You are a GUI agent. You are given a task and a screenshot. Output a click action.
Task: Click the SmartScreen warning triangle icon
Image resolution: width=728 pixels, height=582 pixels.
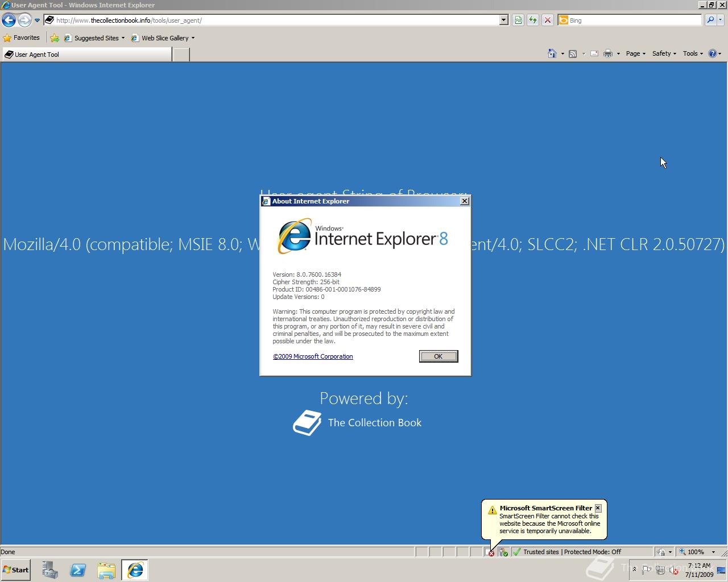coord(493,510)
